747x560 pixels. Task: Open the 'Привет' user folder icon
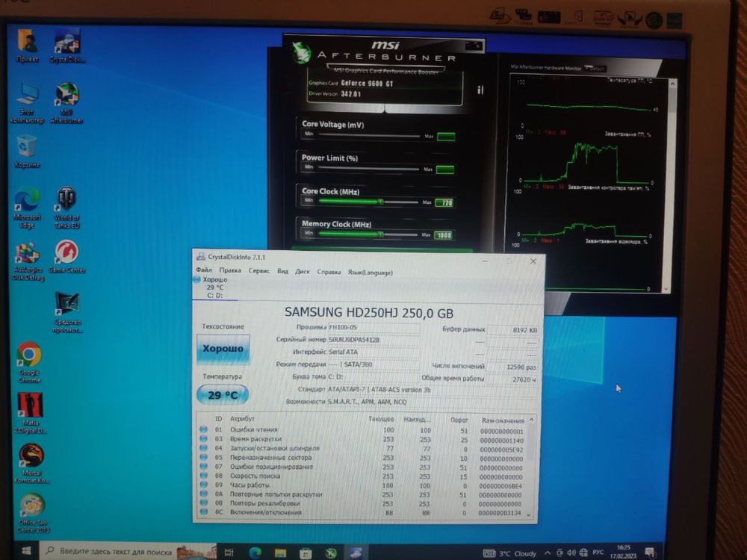(27, 46)
